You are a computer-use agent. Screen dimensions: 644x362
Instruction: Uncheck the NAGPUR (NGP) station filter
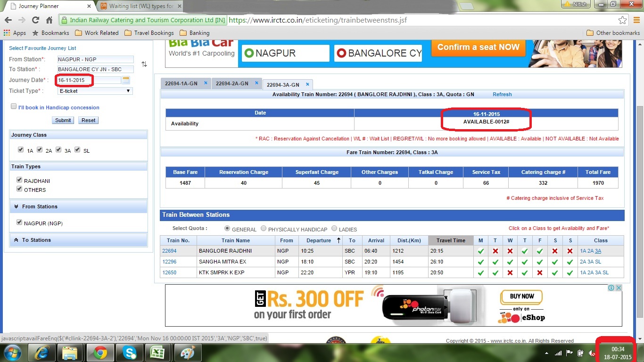click(x=19, y=222)
